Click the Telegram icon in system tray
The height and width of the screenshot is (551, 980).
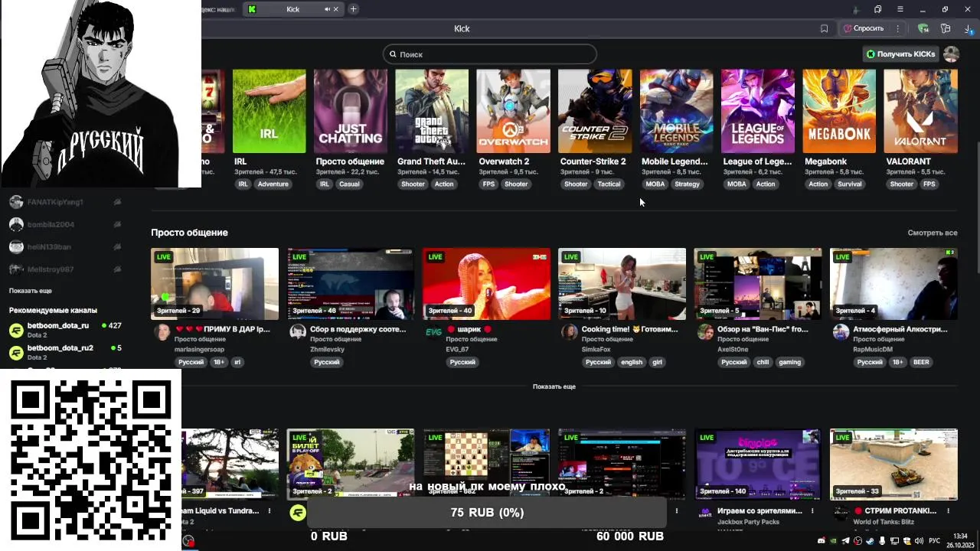[845, 541]
